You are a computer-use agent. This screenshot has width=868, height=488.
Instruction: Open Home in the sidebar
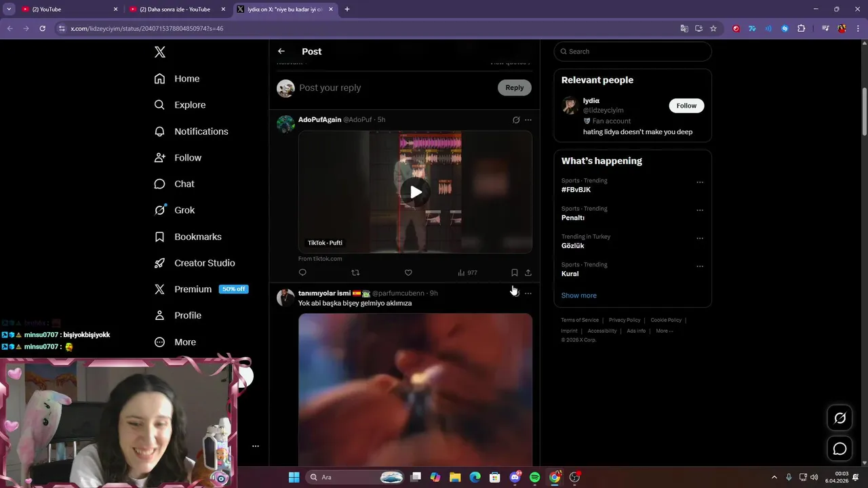pos(177,79)
